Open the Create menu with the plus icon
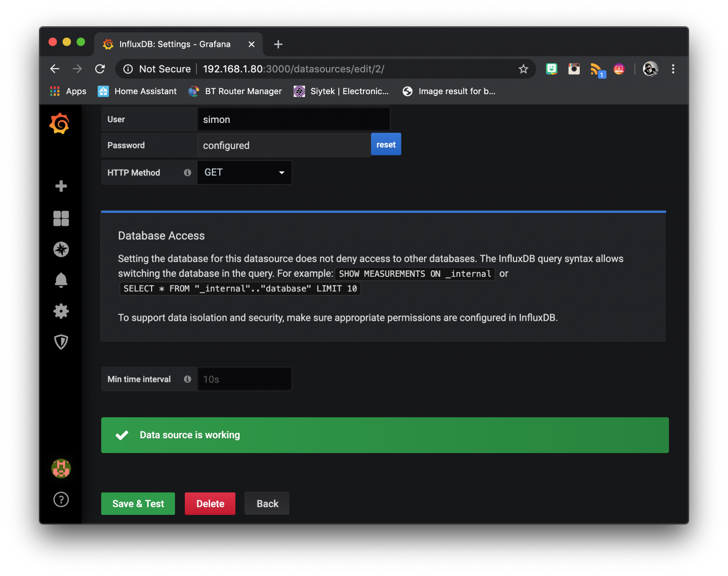The image size is (728, 576). pyautogui.click(x=61, y=186)
